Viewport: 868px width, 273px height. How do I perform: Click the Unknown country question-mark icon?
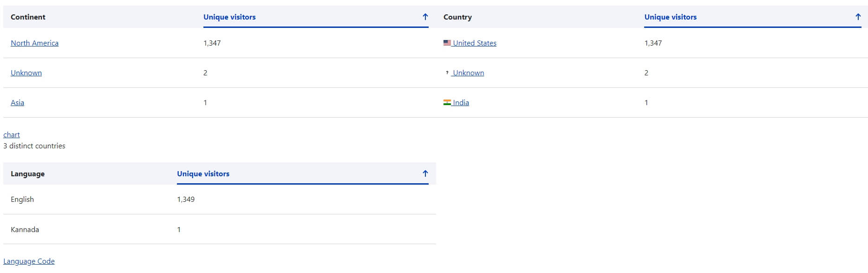[447, 73]
